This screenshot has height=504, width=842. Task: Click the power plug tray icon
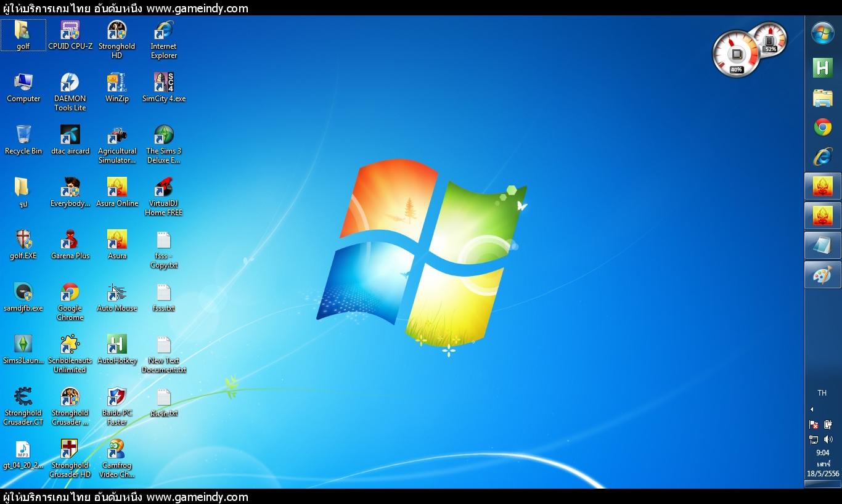pos(828,425)
